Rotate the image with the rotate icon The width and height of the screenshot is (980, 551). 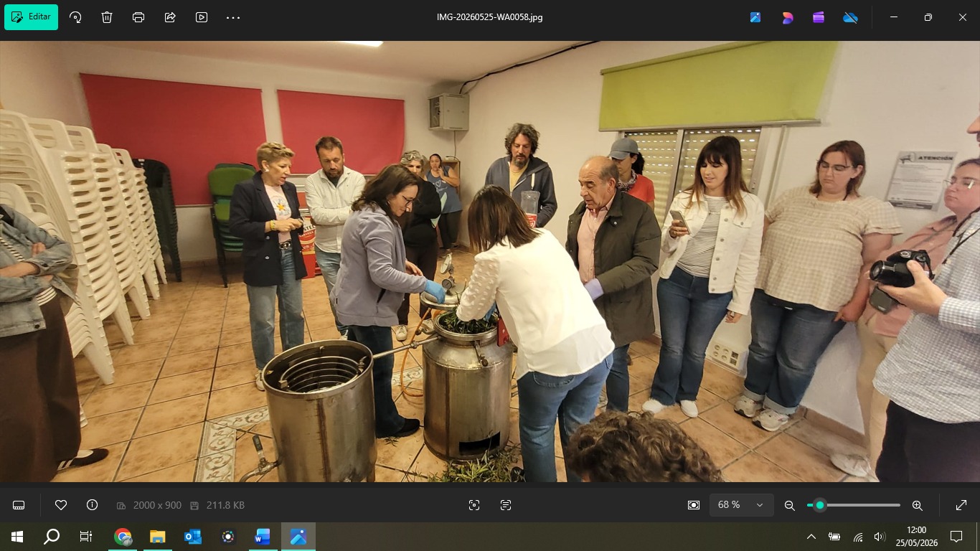(x=75, y=17)
